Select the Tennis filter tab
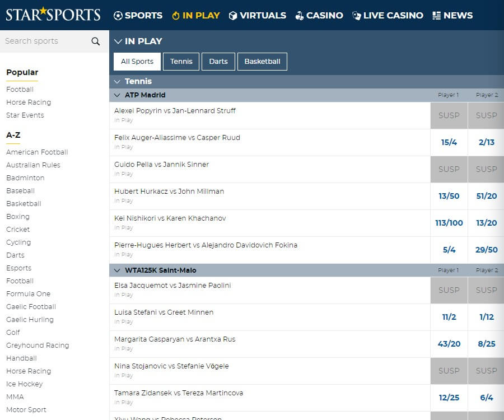This screenshot has width=504, height=420. point(181,62)
